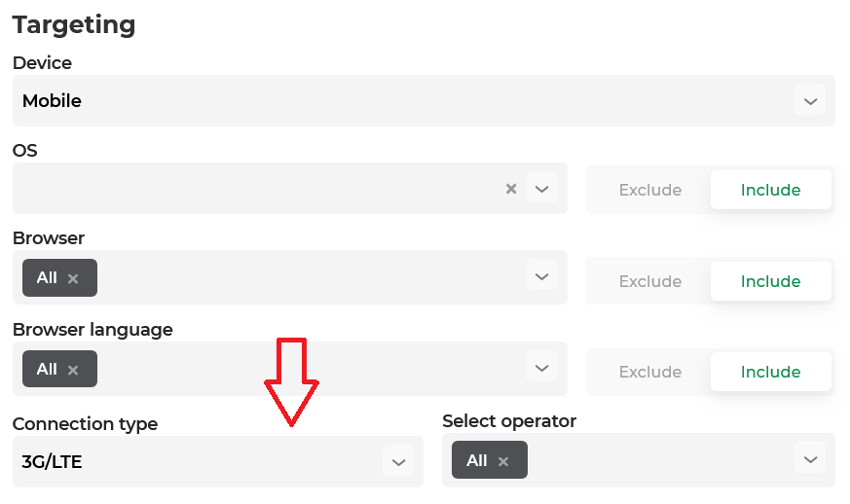Expand the Device dropdown chevron
Screen dimensions: 850x504
click(810, 101)
